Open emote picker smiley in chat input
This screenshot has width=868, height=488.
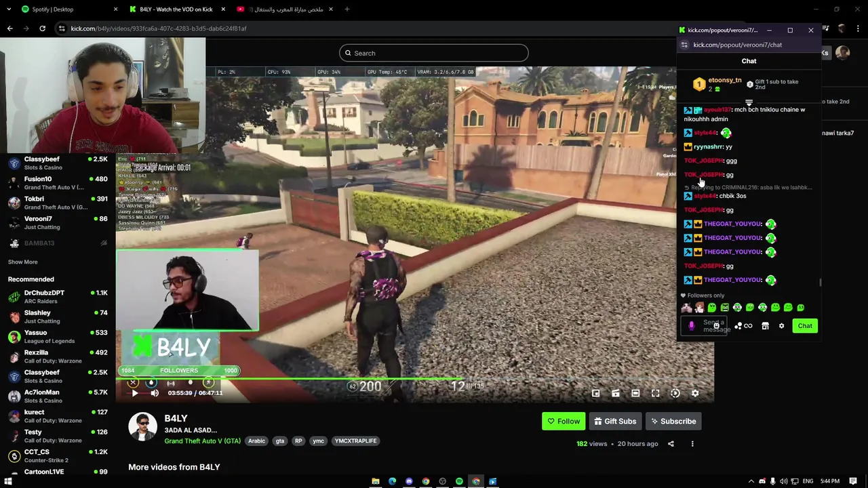point(716,326)
